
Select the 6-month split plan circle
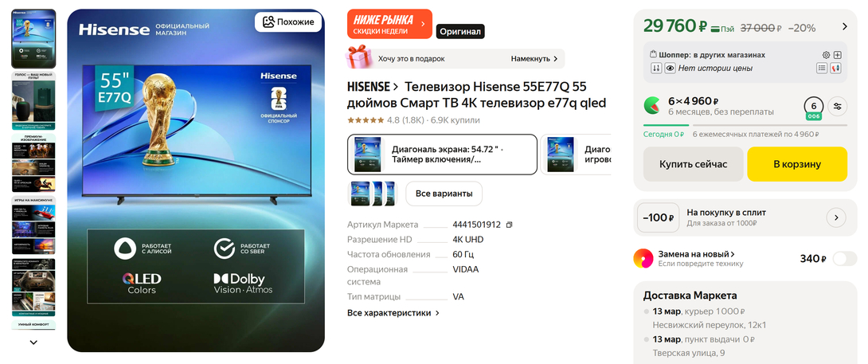(x=813, y=107)
